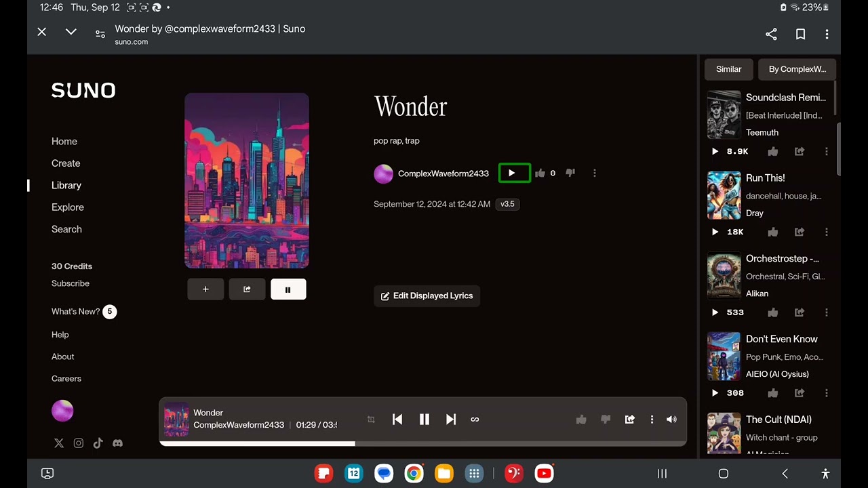Play the Orchestrostep track
Viewport: 868px width, 488px height.
(715, 312)
